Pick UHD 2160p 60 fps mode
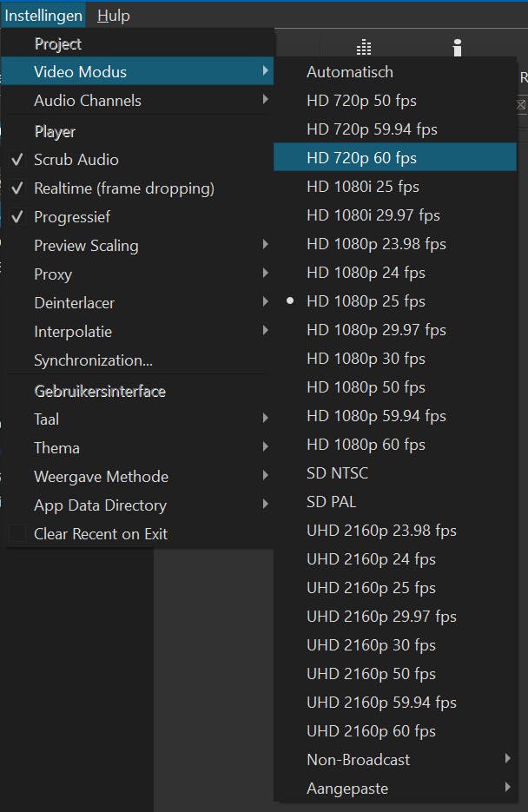Image resolution: width=528 pixels, height=812 pixels. [x=371, y=731]
